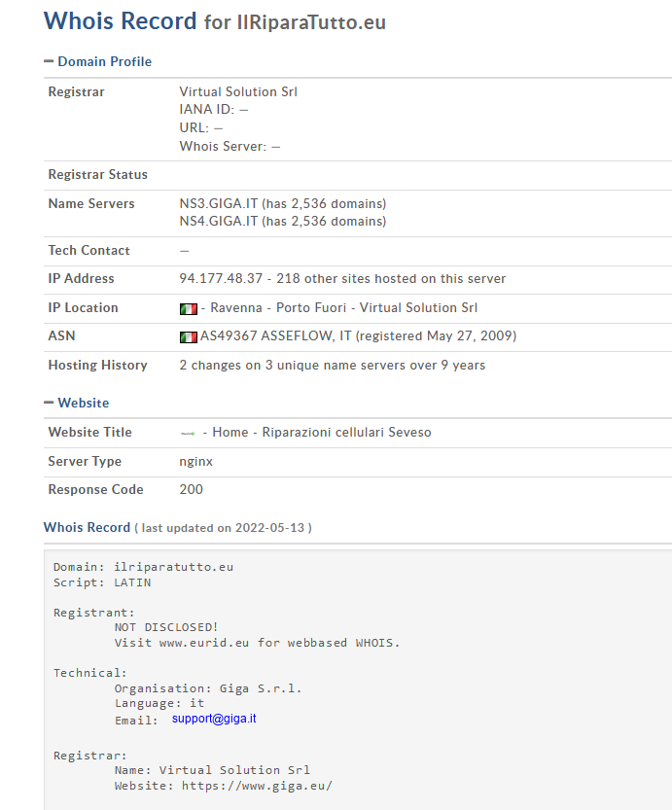This screenshot has width=672, height=810.
Task: Click the 'Name Servers' row label
Action: (91, 203)
